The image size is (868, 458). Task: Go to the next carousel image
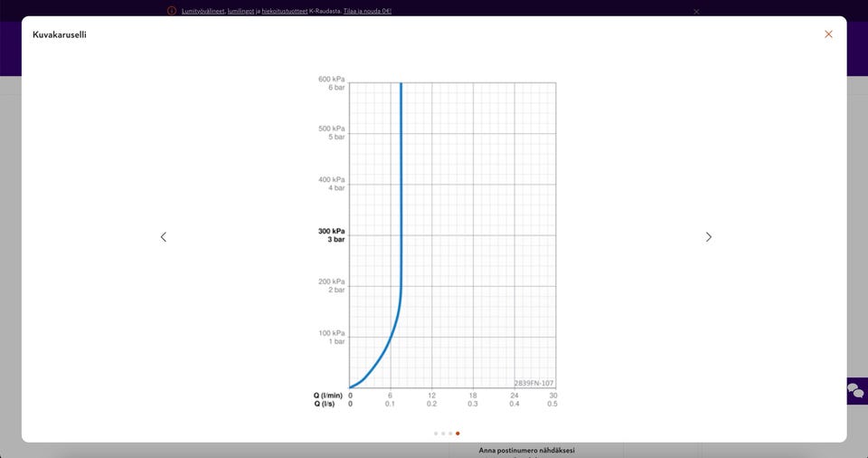(709, 237)
